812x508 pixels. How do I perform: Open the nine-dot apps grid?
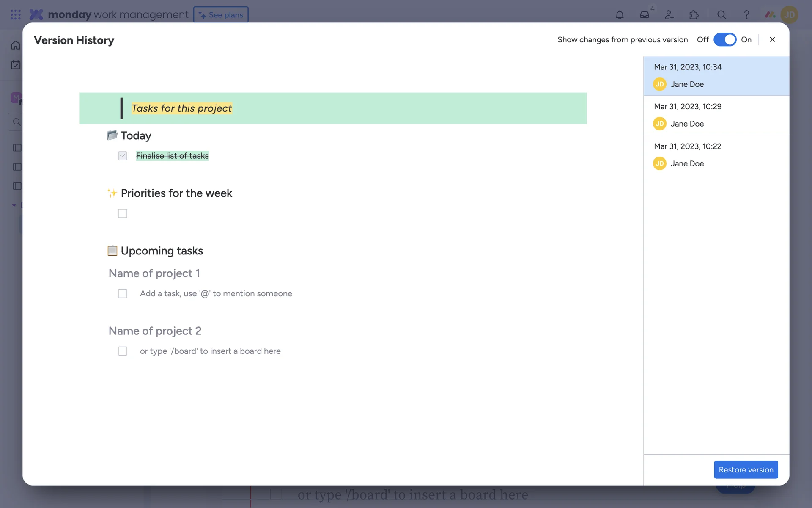click(x=16, y=15)
